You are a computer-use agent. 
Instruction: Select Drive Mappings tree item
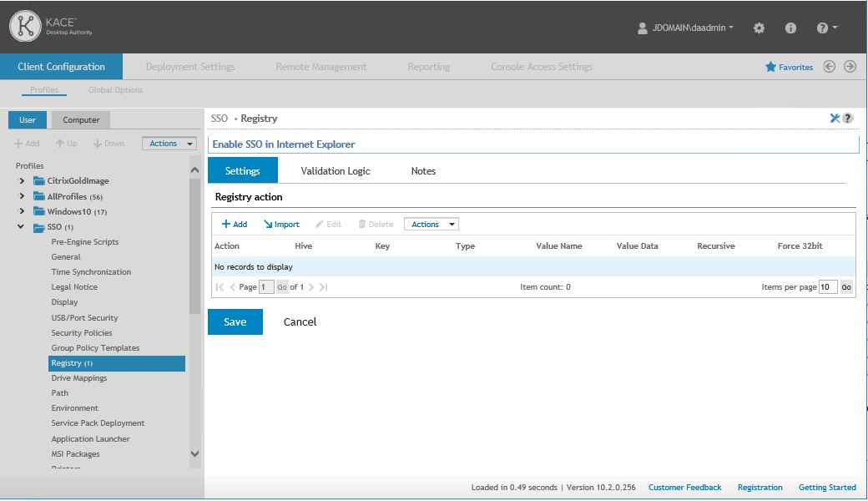pyautogui.click(x=79, y=378)
